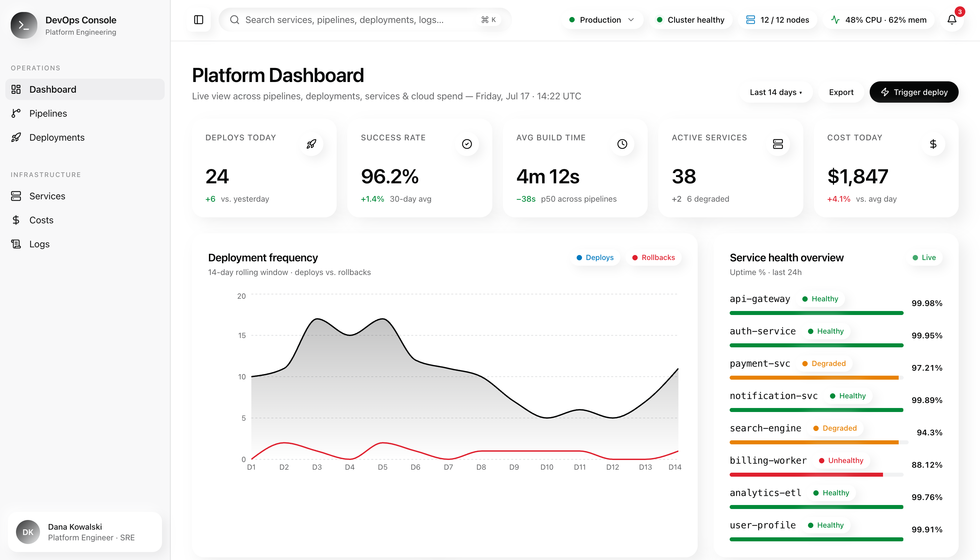Click the Services server icon in sidebar
The width and height of the screenshot is (980, 560).
(16, 196)
